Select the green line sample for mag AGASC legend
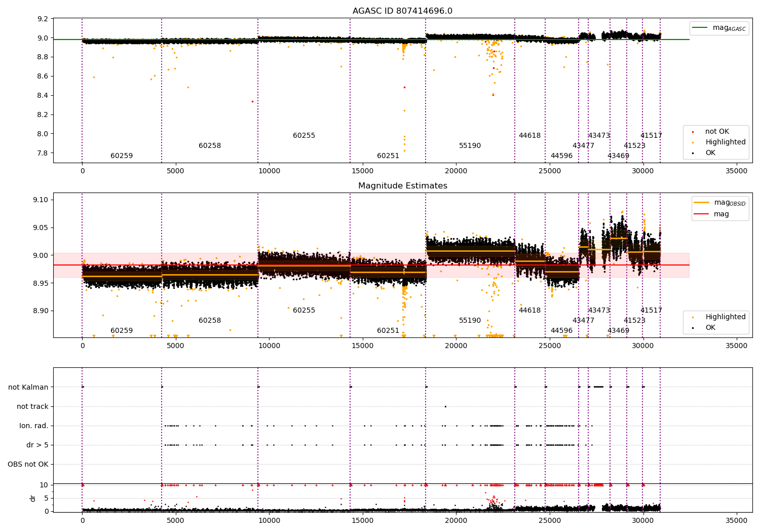Image resolution: width=760 pixels, height=532 pixels. click(x=700, y=28)
